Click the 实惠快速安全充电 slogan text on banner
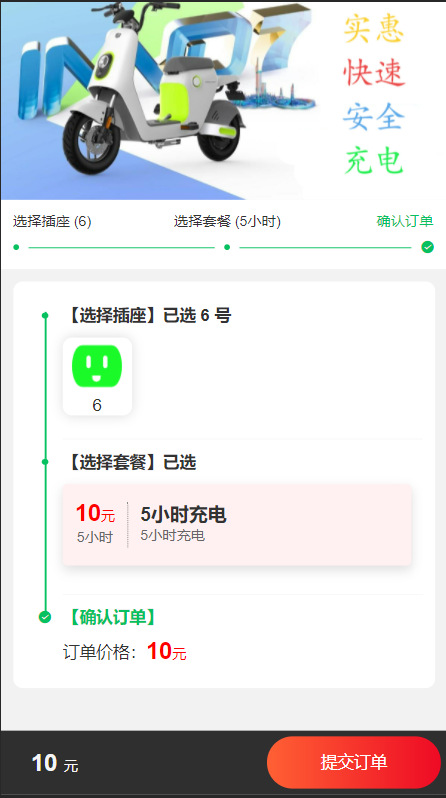Viewport: 446px width, 798px height. click(374, 95)
